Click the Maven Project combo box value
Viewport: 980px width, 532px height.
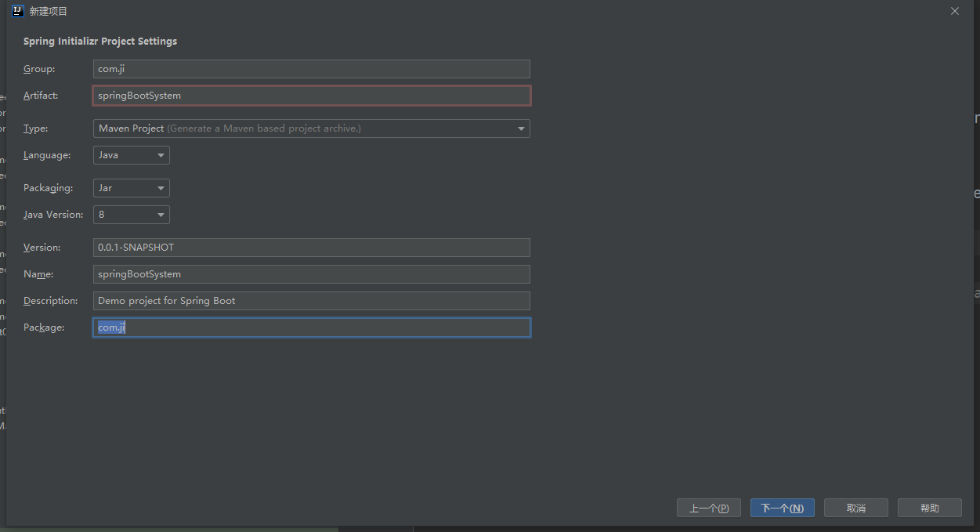(235, 128)
